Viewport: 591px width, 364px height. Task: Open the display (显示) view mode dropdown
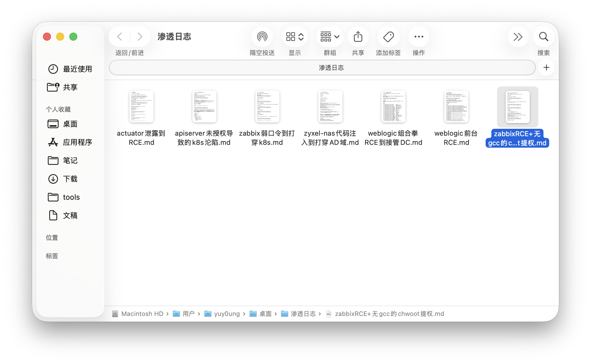(x=295, y=37)
